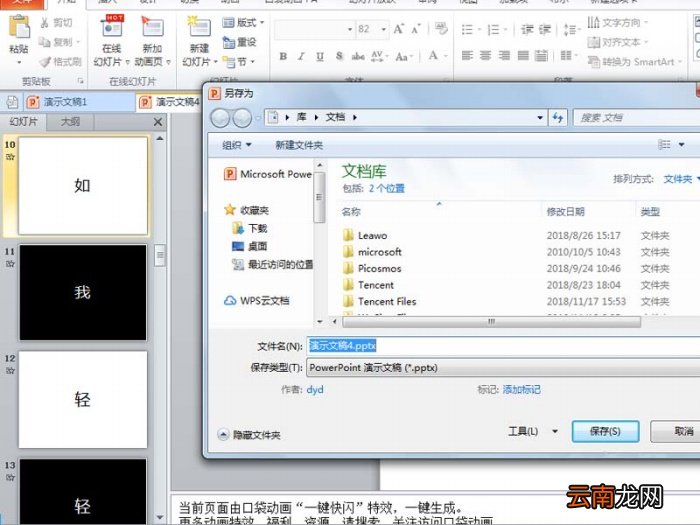
Task: Click the 添加标记 add tag link
Action: tap(521, 390)
